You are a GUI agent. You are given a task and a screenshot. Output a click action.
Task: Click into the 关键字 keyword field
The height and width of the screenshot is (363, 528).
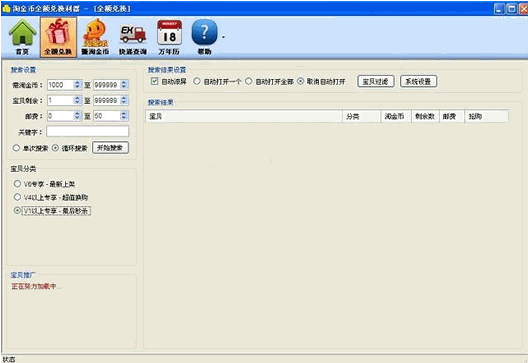pos(88,132)
